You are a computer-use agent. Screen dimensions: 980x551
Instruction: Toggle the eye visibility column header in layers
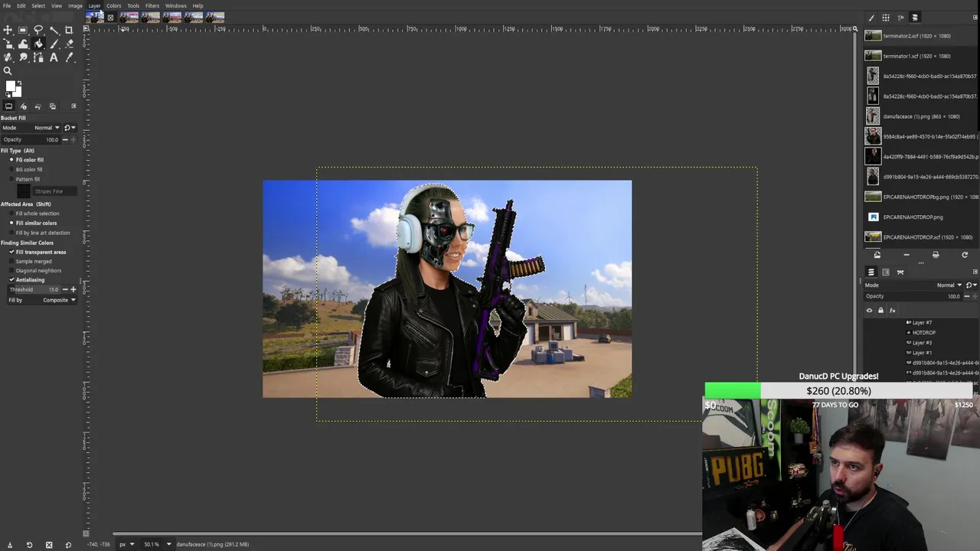point(869,310)
